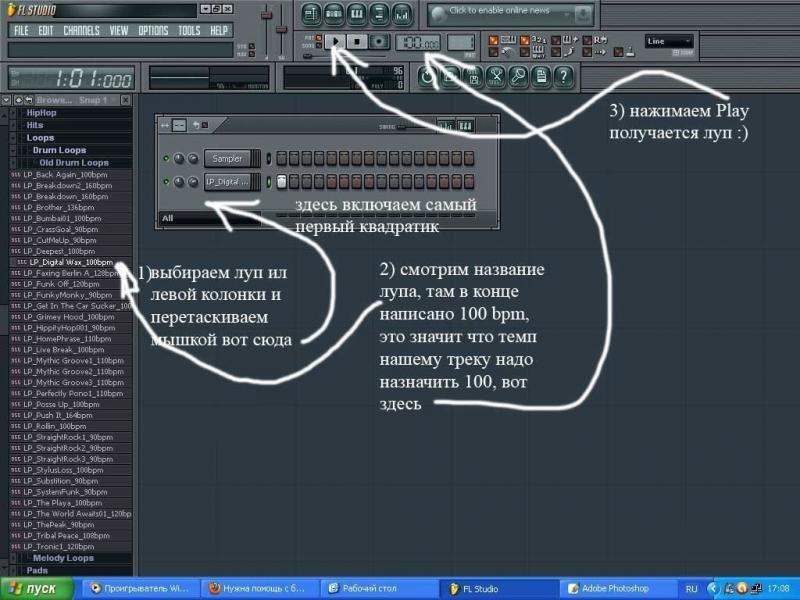Open the Line snap dropdown
Image resolution: width=800 pixels, height=600 pixels.
pyautogui.click(x=669, y=42)
